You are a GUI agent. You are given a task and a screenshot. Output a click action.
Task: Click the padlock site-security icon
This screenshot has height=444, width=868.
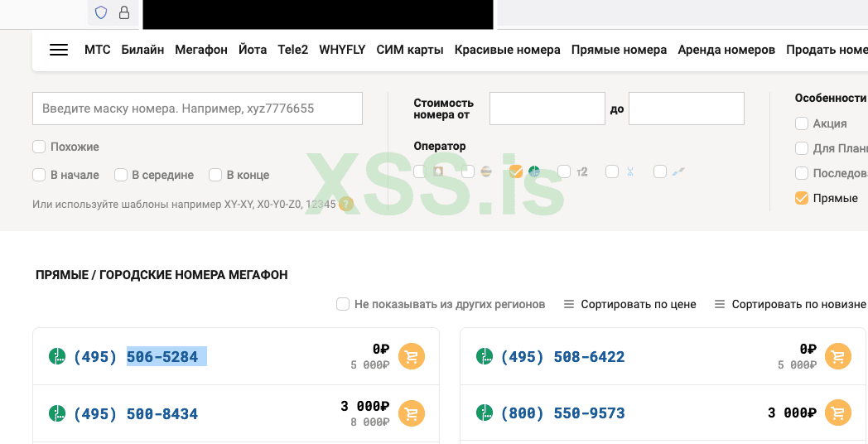coord(124,12)
